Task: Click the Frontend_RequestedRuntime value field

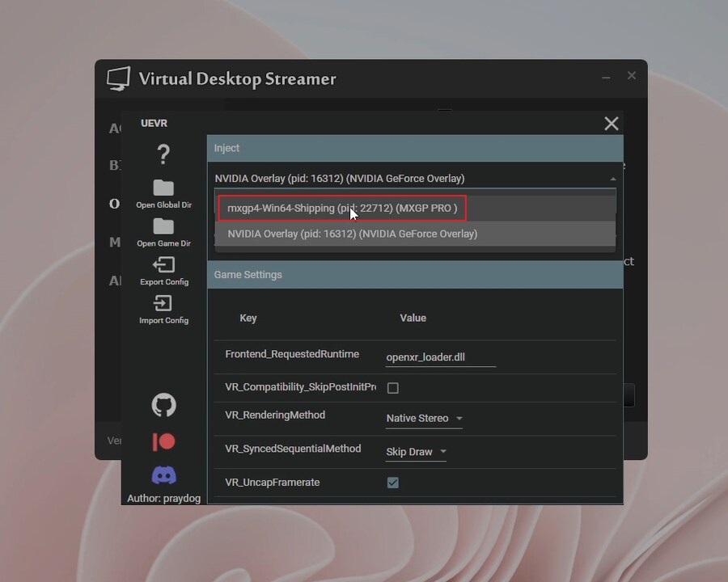Action: [x=440, y=356]
